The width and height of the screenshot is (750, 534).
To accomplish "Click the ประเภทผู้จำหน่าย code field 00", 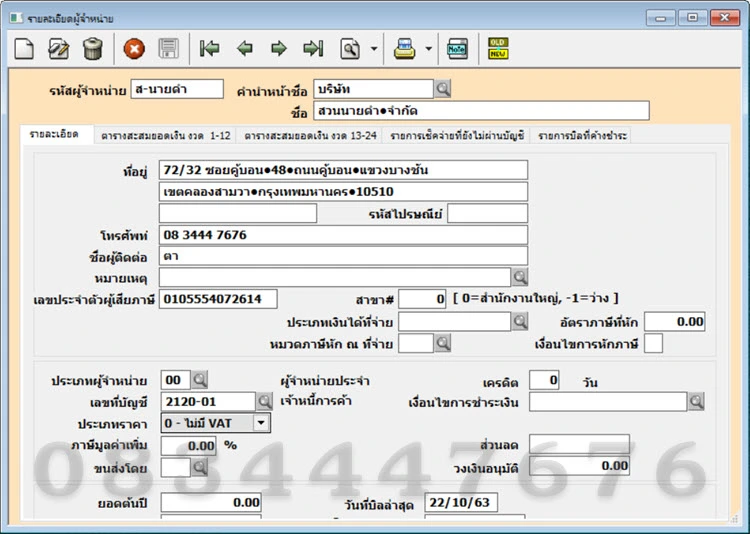I will coord(176,380).
